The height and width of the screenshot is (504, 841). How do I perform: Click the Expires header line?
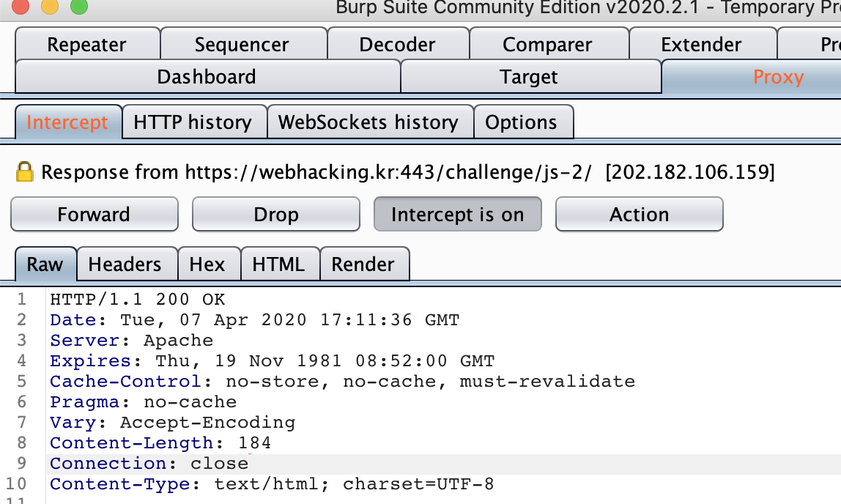(272, 361)
